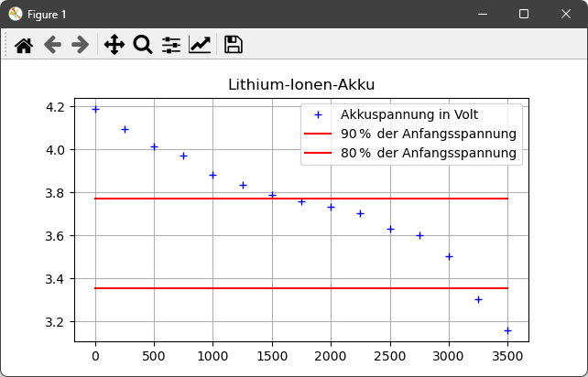Maximize the Figure 1 window
Image resolution: width=588 pixels, height=377 pixels.
pos(524,14)
